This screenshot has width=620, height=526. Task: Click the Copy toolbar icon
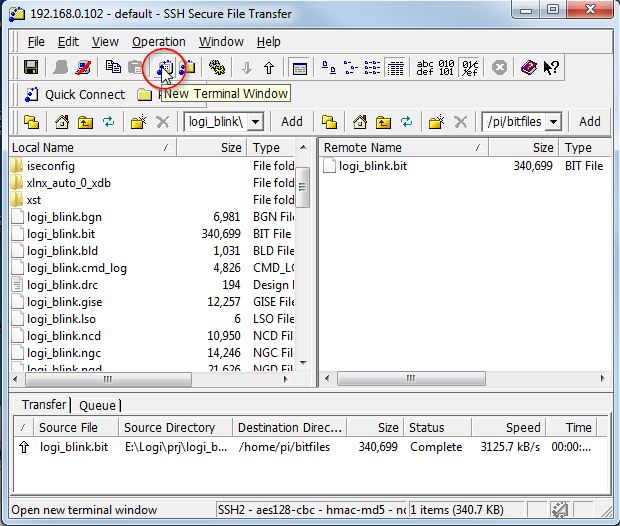(113, 68)
